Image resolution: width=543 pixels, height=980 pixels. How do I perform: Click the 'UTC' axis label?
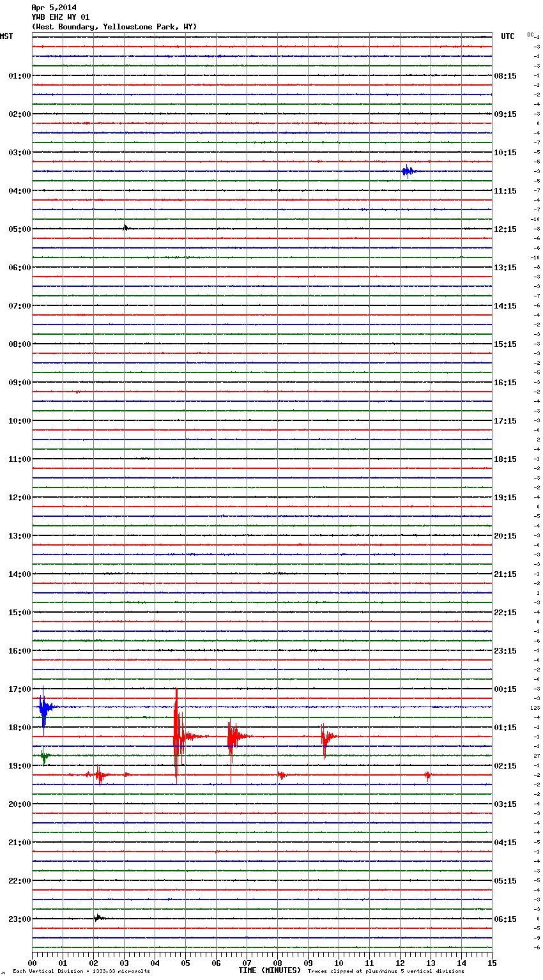[508, 36]
